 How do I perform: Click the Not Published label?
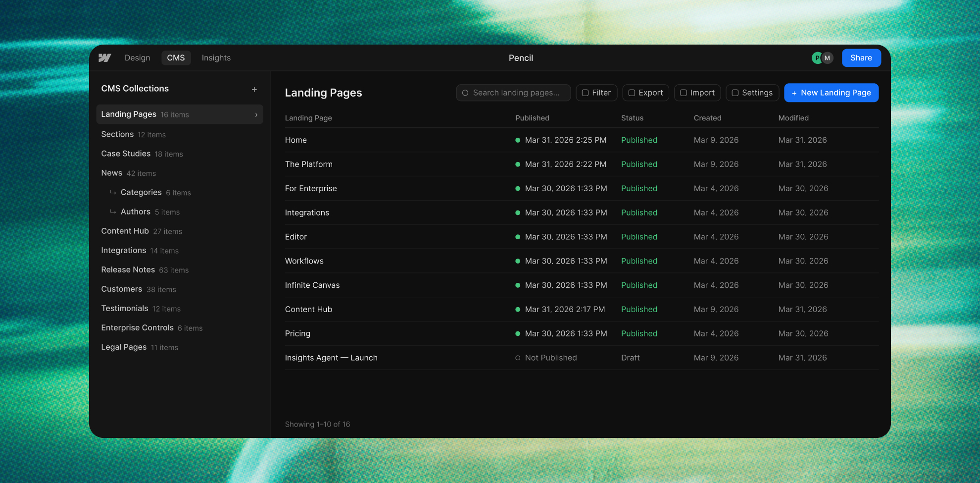pyautogui.click(x=551, y=358)
